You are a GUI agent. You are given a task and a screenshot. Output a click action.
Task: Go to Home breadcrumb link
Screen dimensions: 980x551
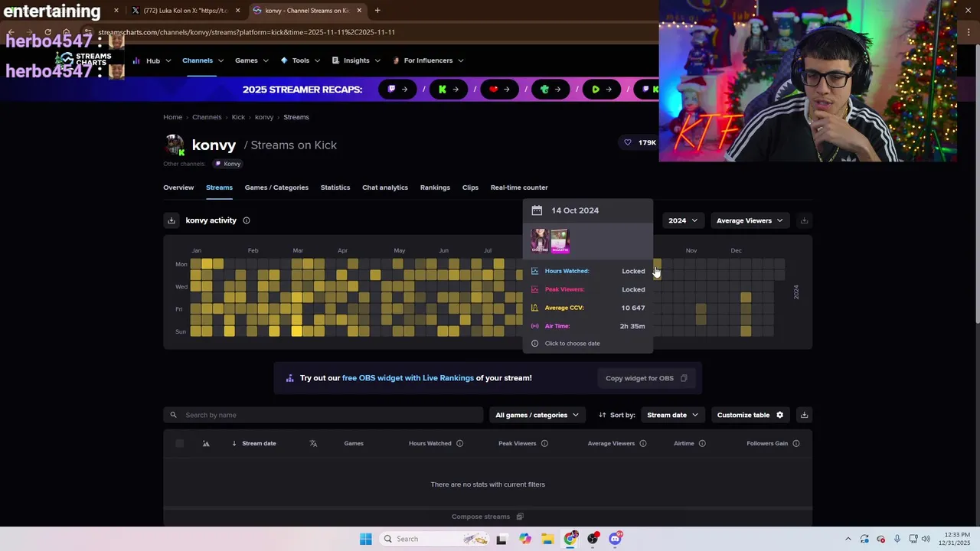click(172, 117)
